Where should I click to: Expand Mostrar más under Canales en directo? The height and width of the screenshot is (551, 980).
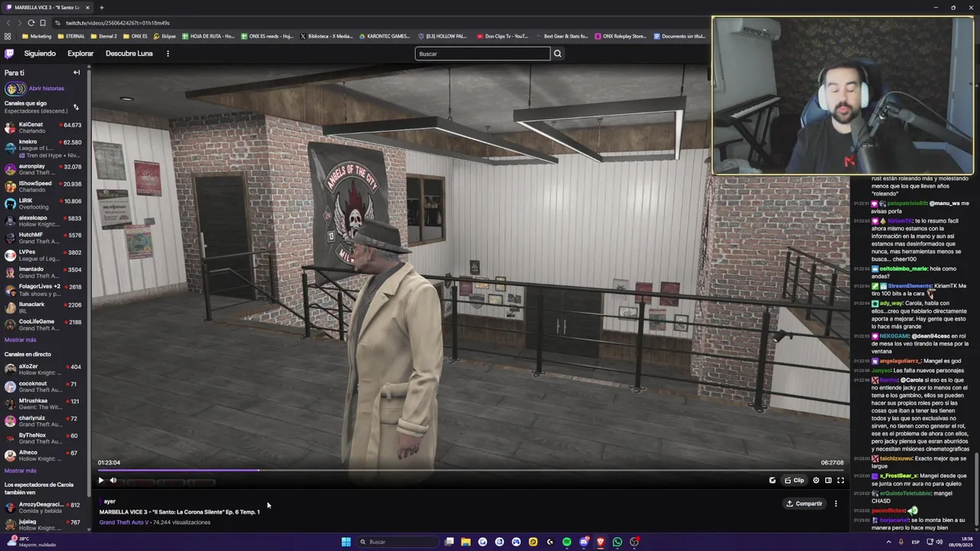[x=20, y=471]
